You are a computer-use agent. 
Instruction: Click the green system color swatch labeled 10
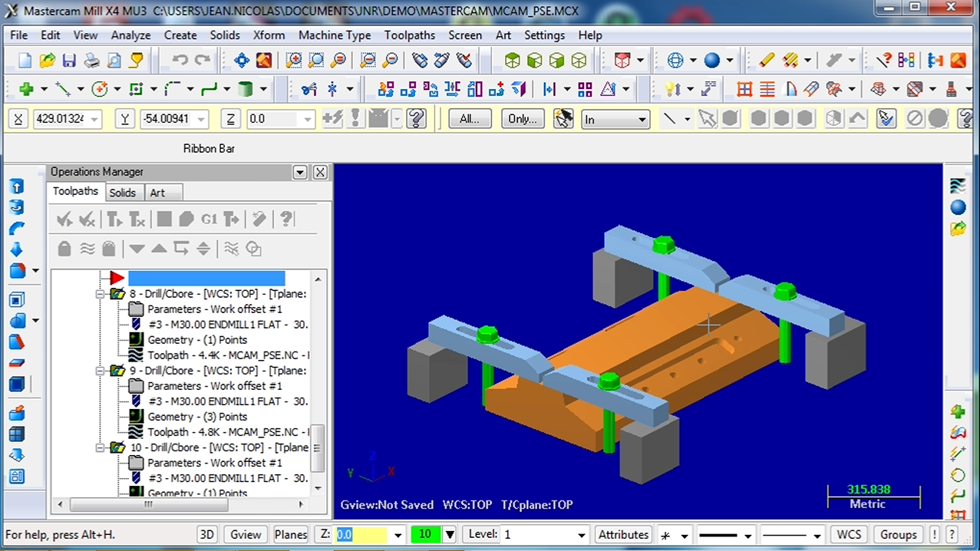click(x=426, y=535)
